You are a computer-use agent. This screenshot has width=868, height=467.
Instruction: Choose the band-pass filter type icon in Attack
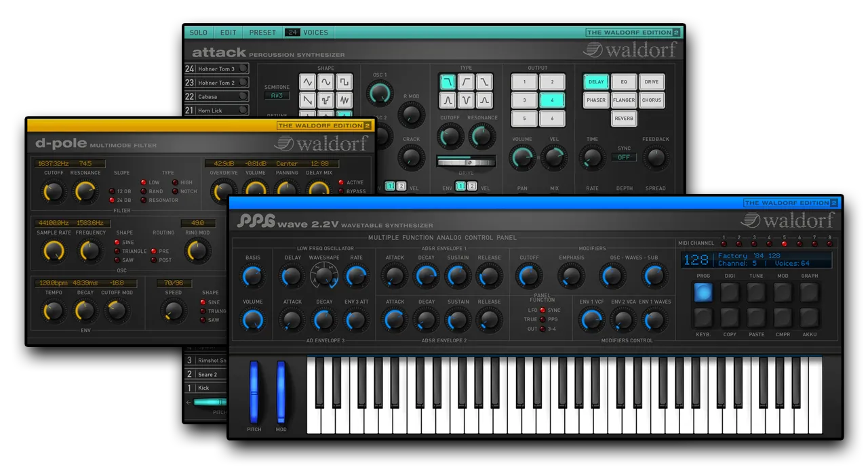click(448, 100)
